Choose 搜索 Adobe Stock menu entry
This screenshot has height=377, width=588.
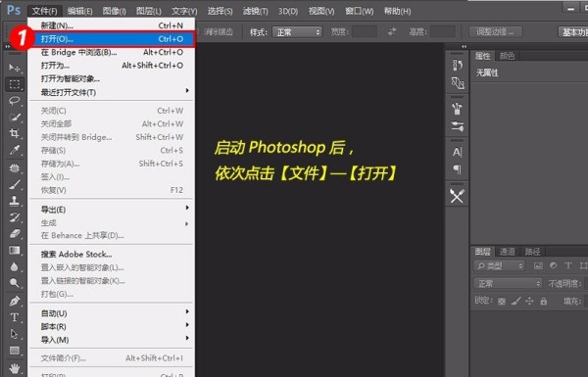point(112,254)
